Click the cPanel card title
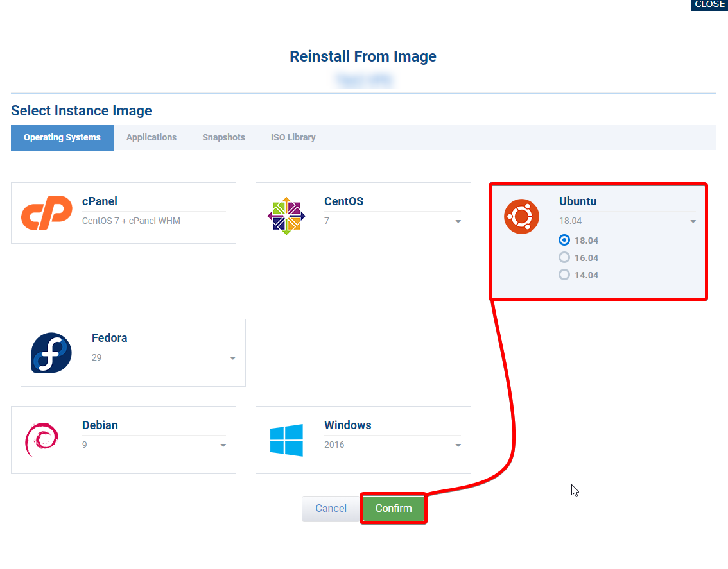Screen dimensions: 728x569 pyautogui.click(x=100, y=201)
